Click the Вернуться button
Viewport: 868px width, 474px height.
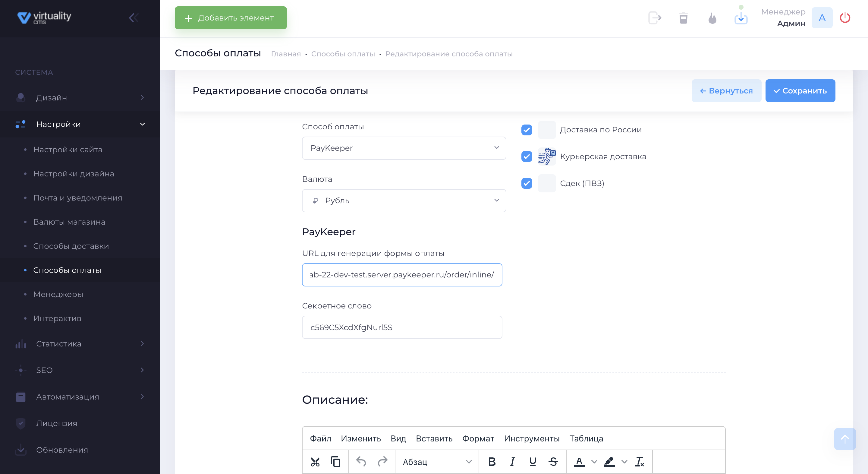726,91
